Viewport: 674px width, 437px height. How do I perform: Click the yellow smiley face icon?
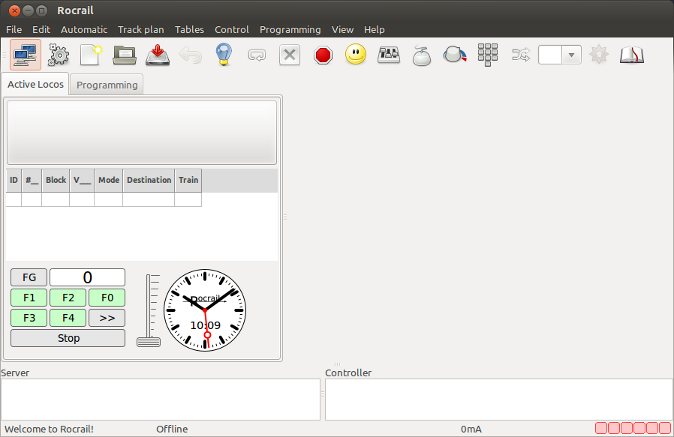tap(355, 56)
